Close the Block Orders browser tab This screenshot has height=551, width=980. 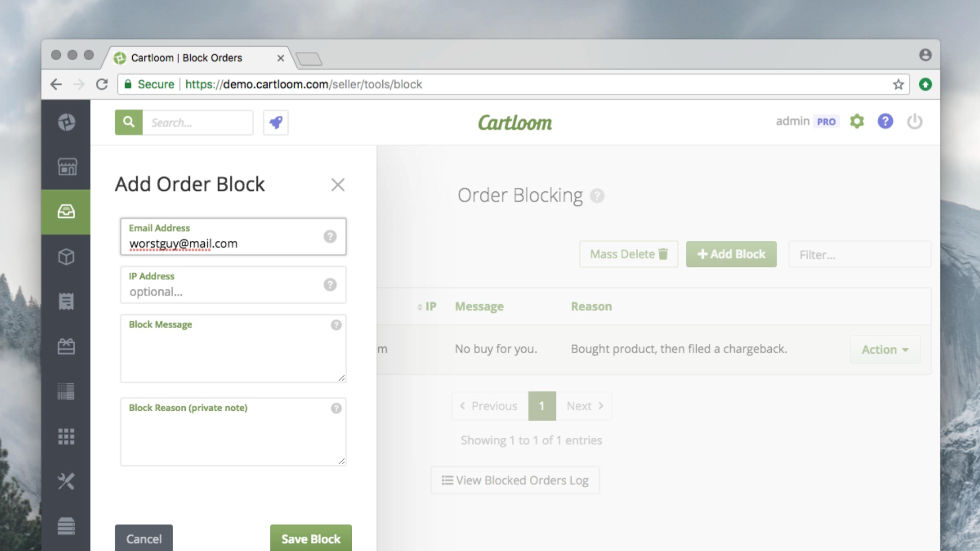pos(281,58)
